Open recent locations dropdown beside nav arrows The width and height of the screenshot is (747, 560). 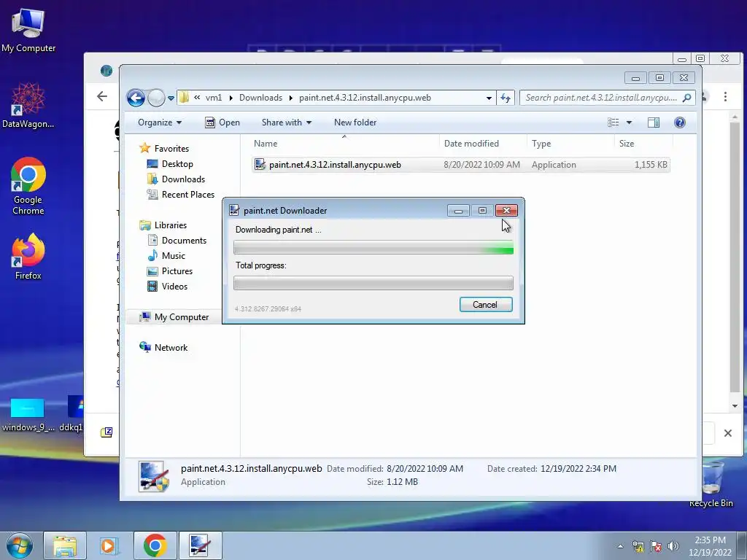pyautogui.click(x=171, y=98)
